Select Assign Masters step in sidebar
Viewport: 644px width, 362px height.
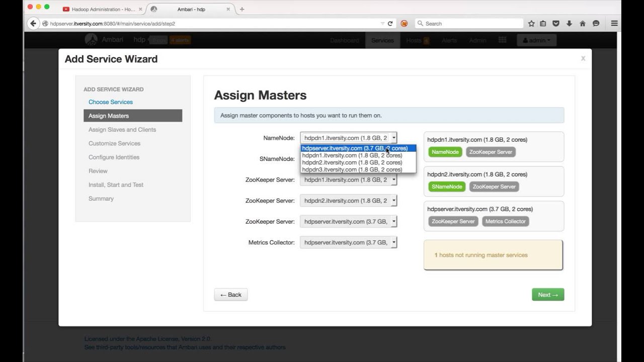[x=133, y=116]
